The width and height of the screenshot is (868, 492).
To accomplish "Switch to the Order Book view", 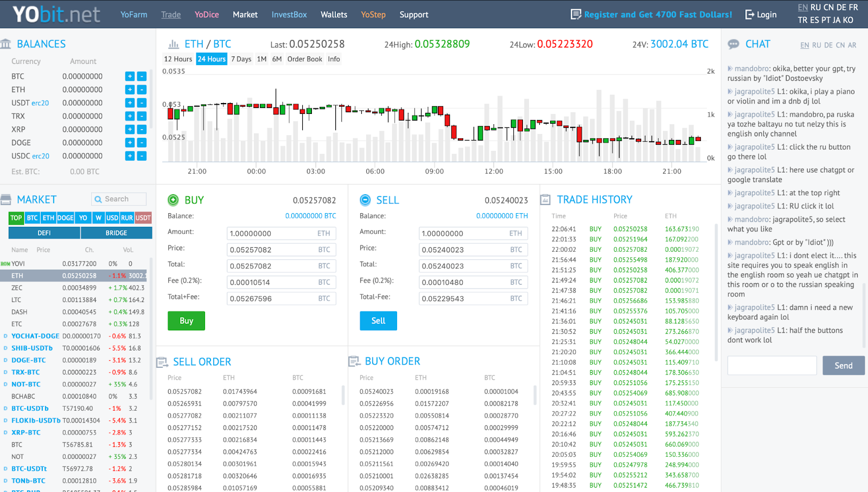I will click(305, 59).
